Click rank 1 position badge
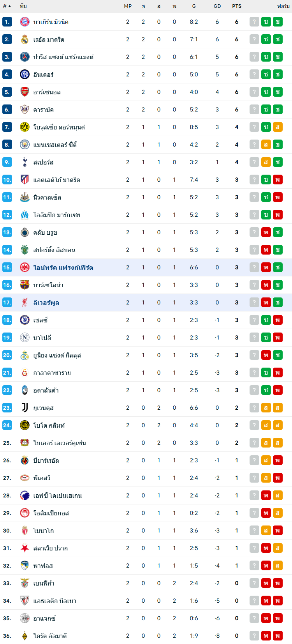 point(7,22)
